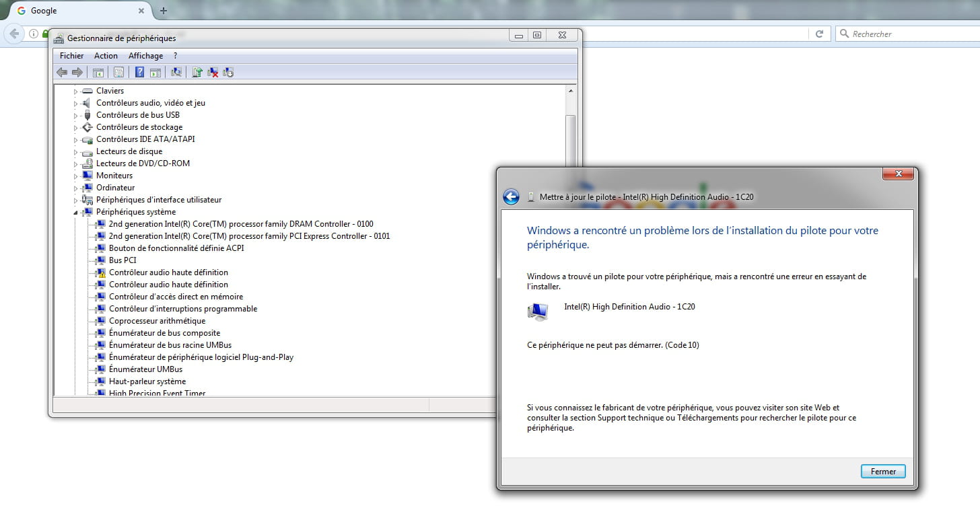980x516 pixels.
Task: Select Énumérateur de bus composite
Action: (x=164, y=333)
